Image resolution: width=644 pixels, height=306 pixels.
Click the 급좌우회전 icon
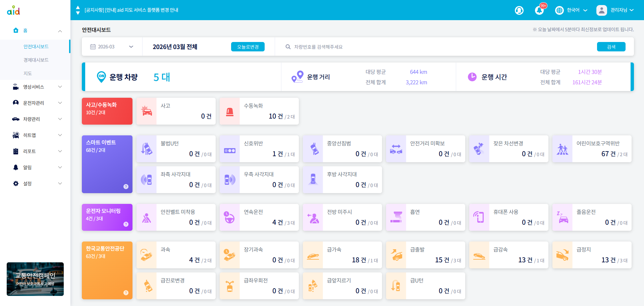click(x=230, y=286)
